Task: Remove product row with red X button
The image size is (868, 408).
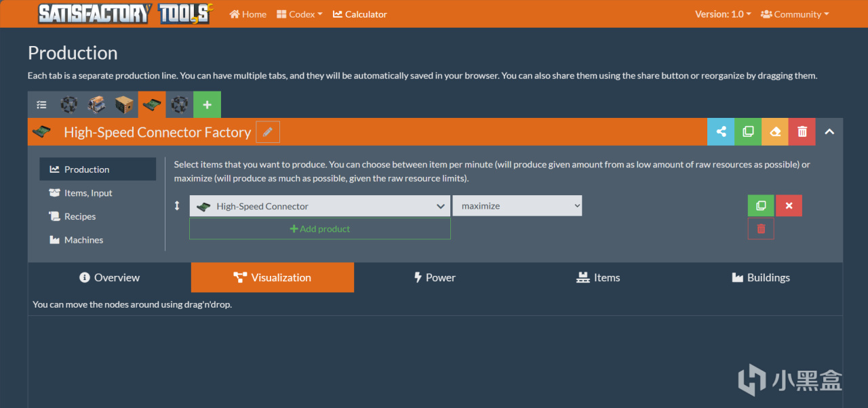Action: 789,206
